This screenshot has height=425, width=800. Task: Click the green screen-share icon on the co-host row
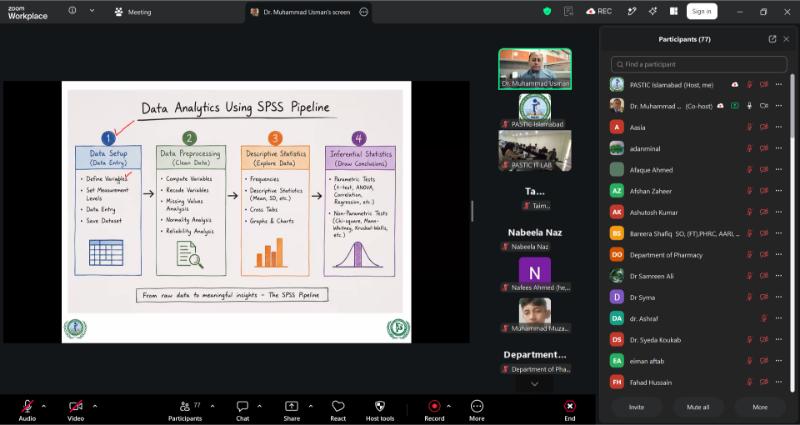coord(735,106)
